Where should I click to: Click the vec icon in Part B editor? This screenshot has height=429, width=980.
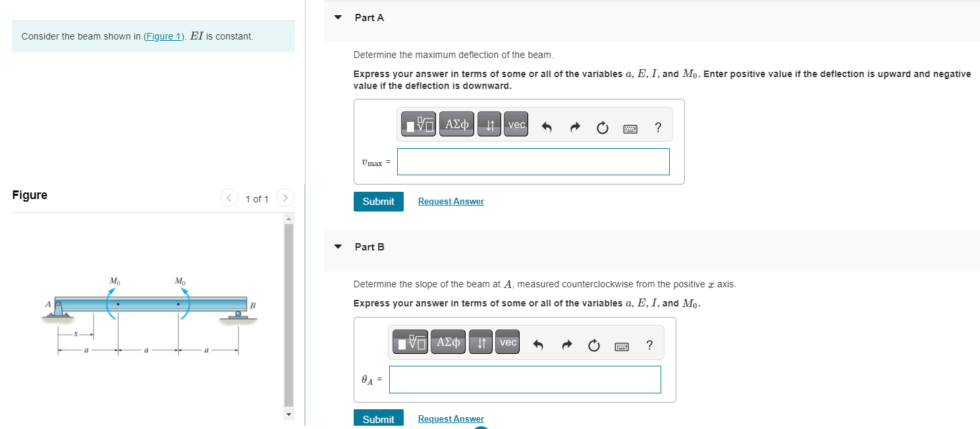(507, 342)
